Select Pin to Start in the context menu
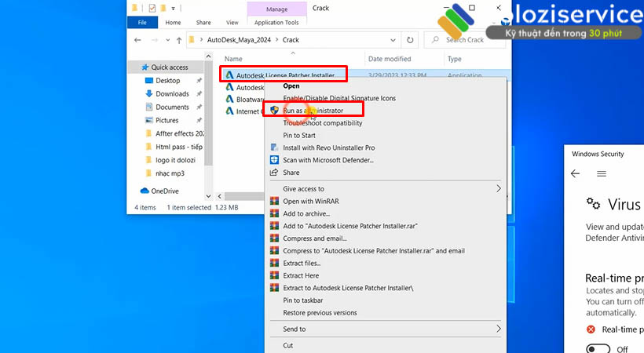Screen dimensions: 644x353 click(x=298, y=136)
